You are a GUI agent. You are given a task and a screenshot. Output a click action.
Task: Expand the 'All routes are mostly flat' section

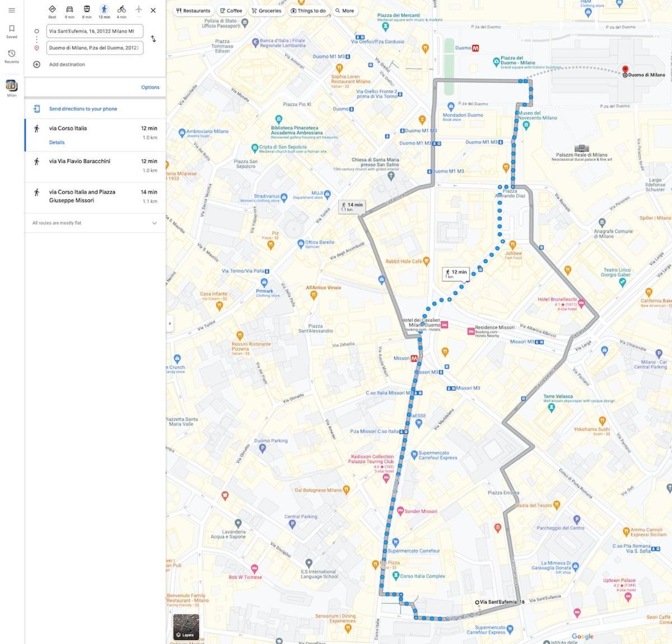[x=95, y=223]
